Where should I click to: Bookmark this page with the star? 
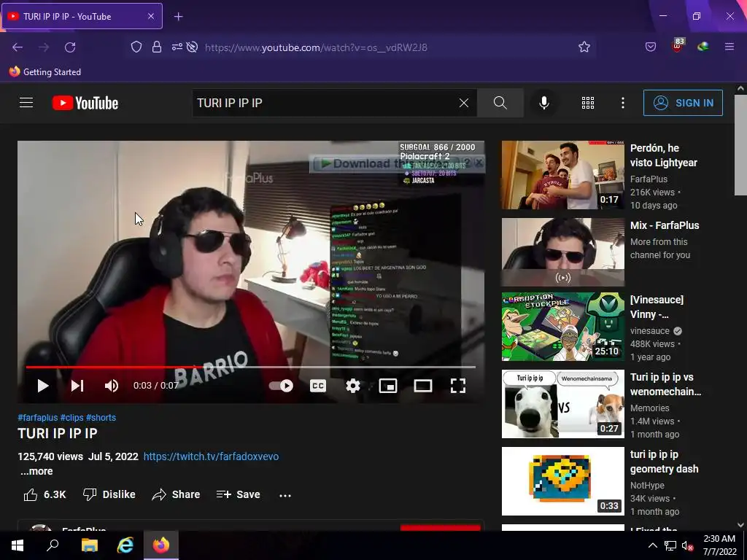584,47
